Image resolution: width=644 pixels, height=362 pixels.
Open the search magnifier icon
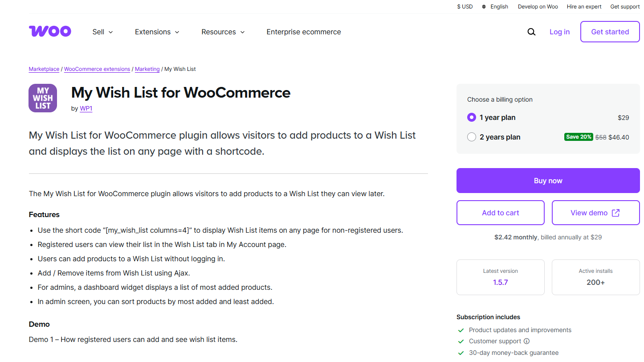(531, 32)
